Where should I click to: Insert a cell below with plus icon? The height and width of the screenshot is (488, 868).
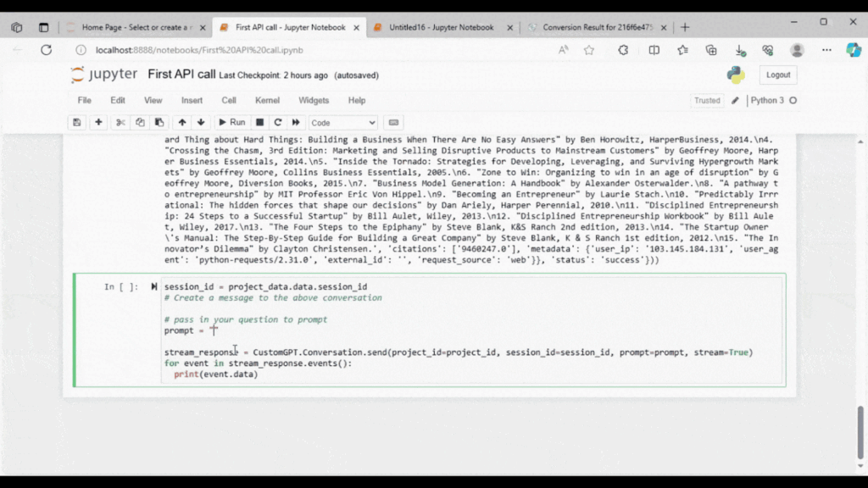(98, 123)
